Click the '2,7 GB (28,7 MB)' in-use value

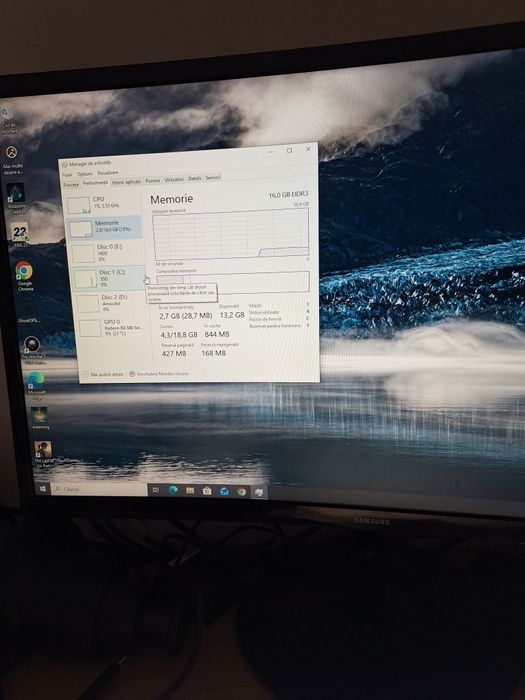point(186,316)
